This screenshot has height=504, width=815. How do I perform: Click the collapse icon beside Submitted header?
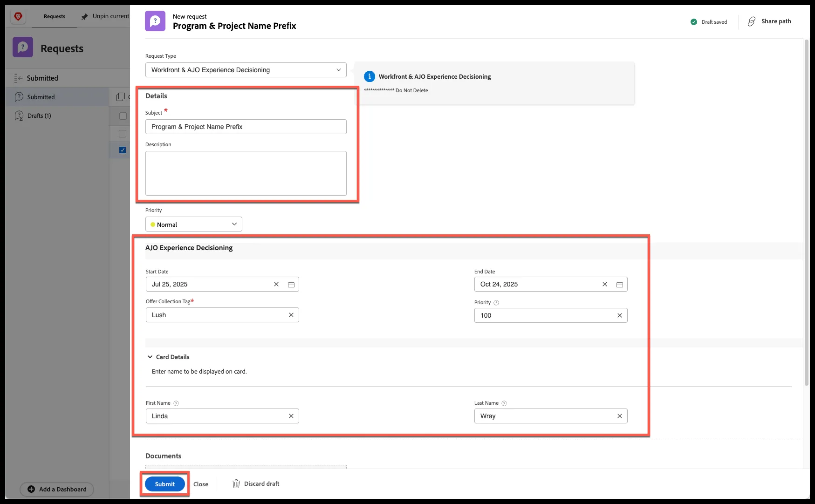(x=18, y=78)
